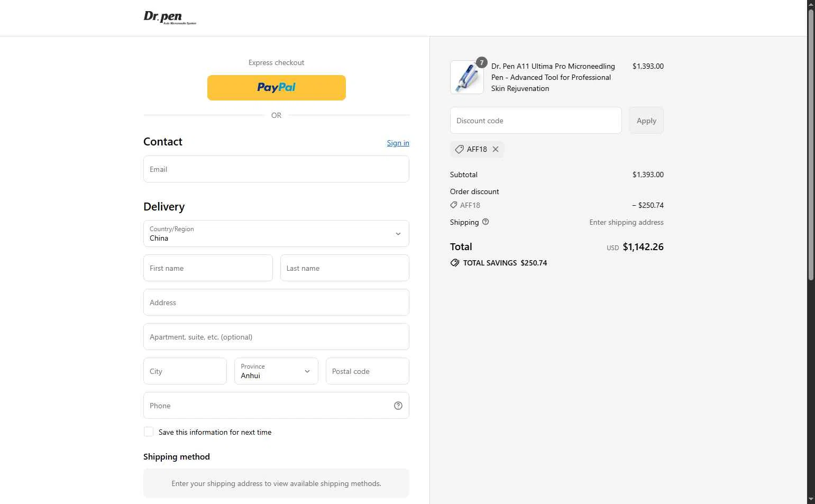
Task: Click the quantity badge showing 7
Action: click(x=481, y=62)
